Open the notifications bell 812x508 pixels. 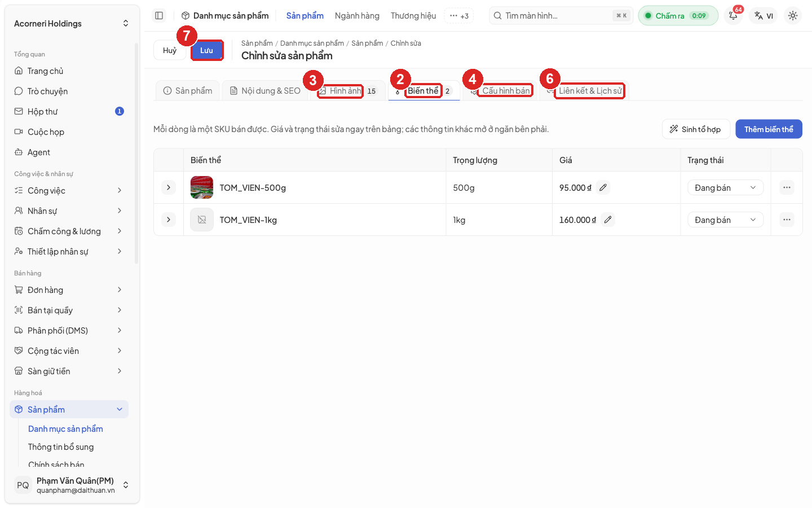[x=733, y=16]
